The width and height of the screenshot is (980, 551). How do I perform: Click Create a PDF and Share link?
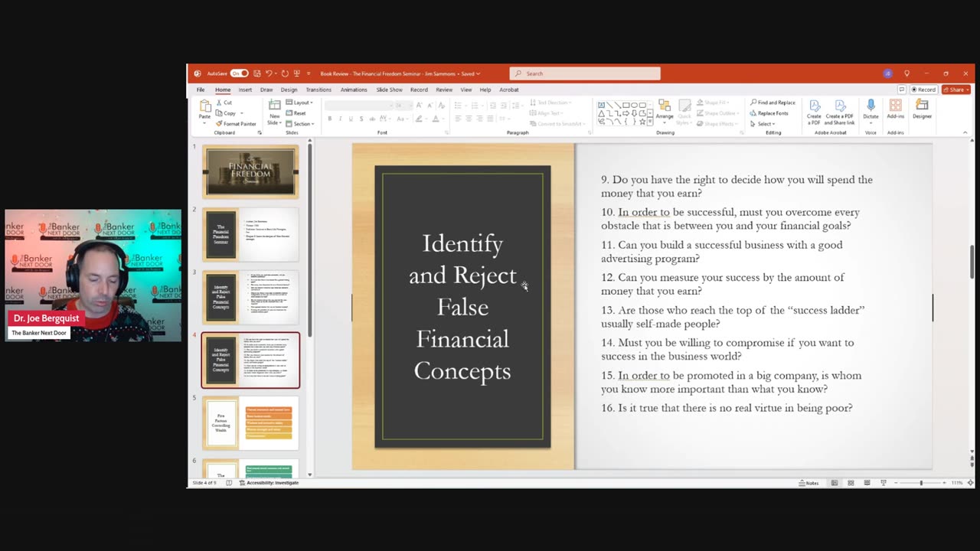840,112
